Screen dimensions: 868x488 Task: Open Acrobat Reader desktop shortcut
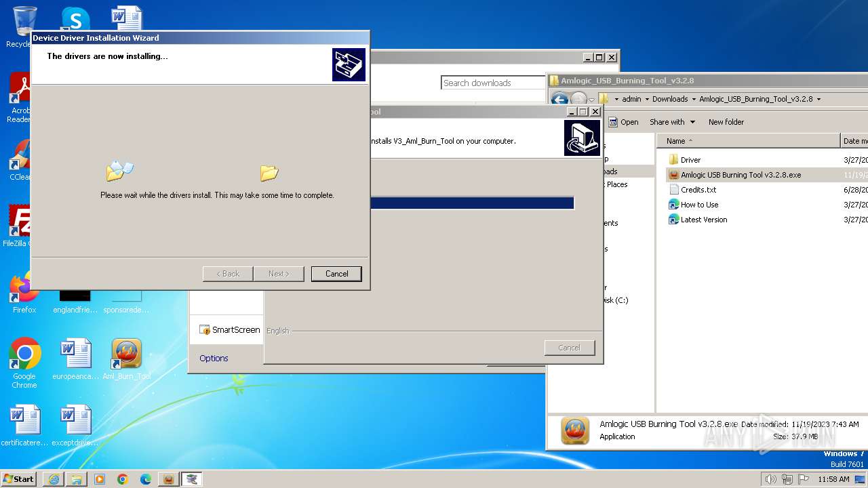pyautogui.click(x=20, y=98)
